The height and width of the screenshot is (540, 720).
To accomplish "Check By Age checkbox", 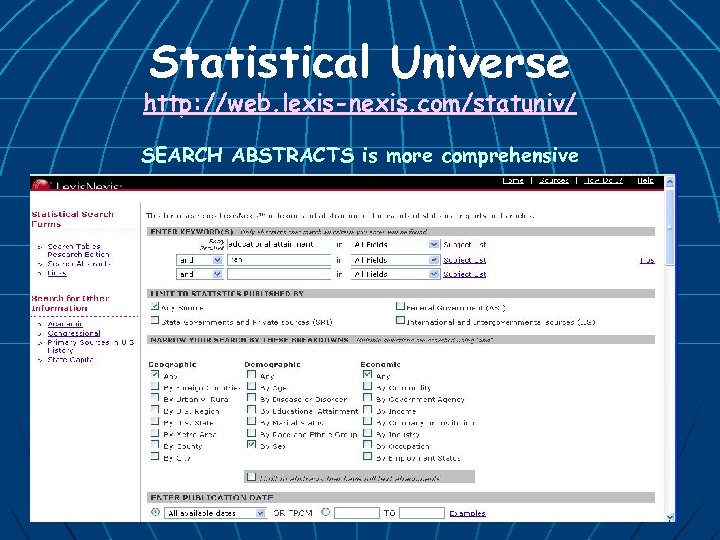I will 251,386.
